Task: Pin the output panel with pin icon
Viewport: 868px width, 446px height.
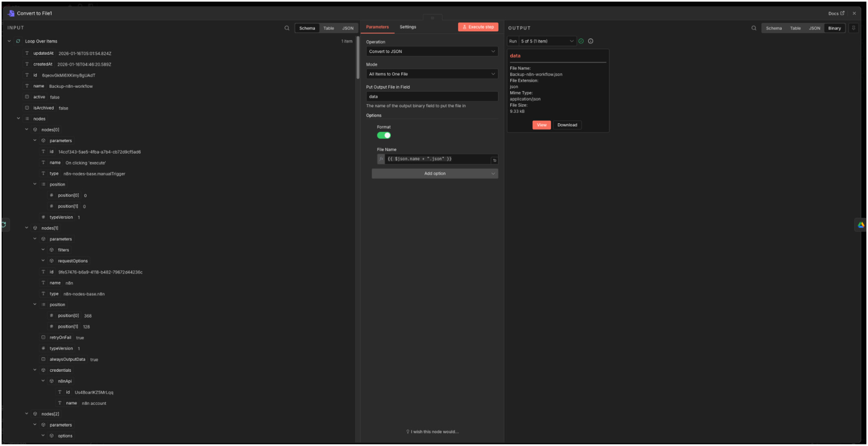Action: [853, 28]
